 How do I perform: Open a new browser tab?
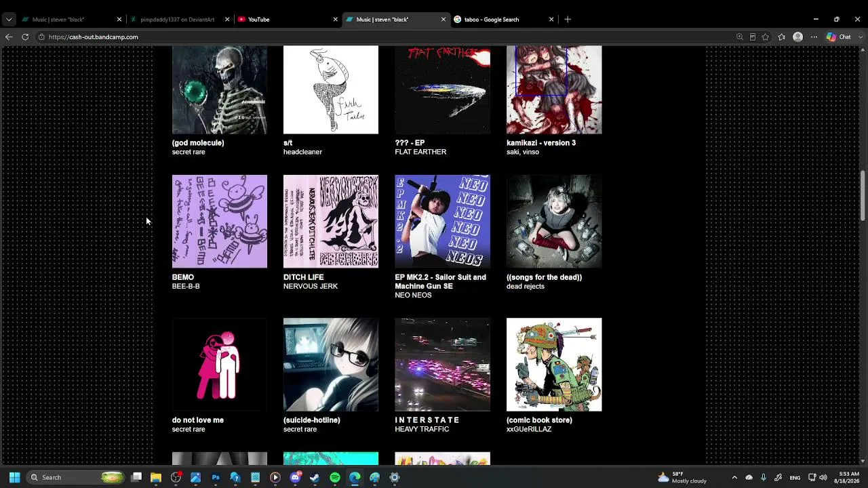tap(568, 19)
